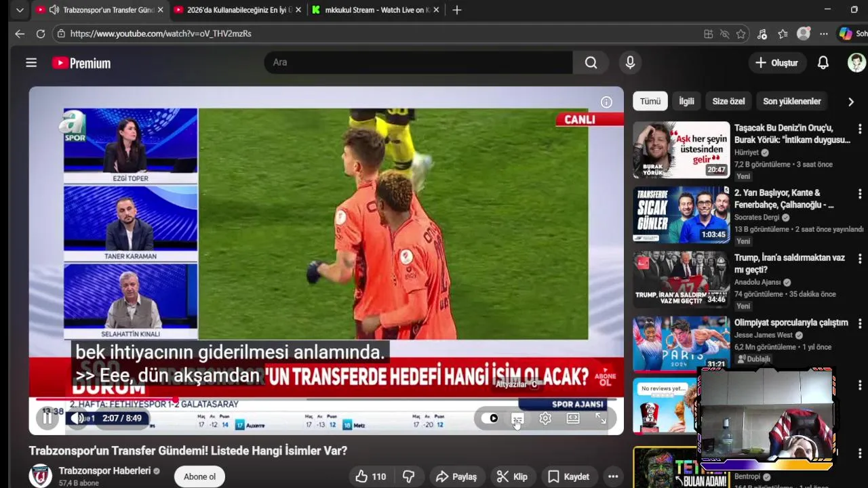868x488 pixels.
Task: Toggle the autoplay switch in the player
Action: click(x=490, y=418)
